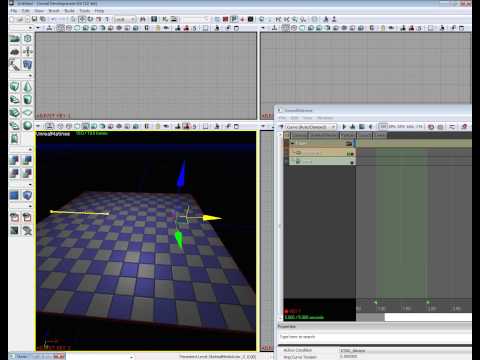Click the red Build Lighting icon
480x360 pixels.
[x=226, y=19]
